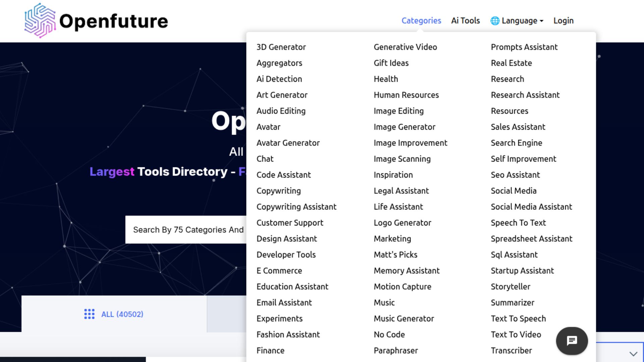Select the Social Media Assistant category
644x362 pixels.
click(531, 206)
